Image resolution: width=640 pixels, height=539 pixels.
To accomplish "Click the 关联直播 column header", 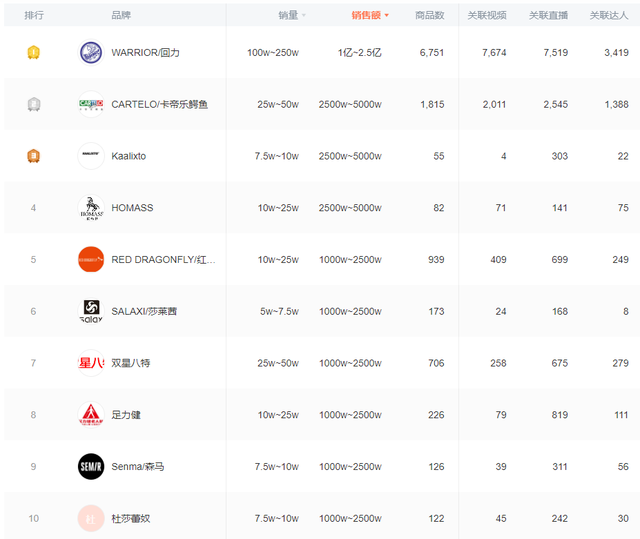I will coord(548,16).
